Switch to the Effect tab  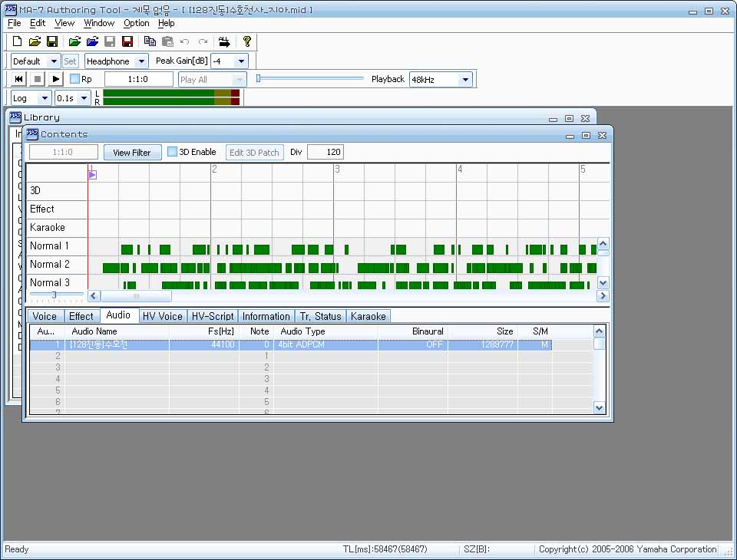coord(81,316)
